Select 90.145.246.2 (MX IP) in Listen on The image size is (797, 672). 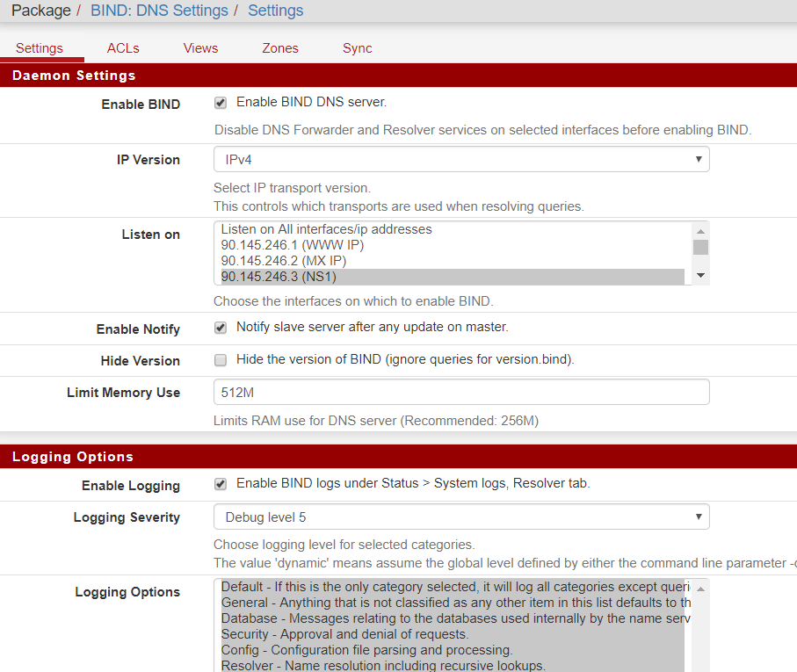point(453,261)
